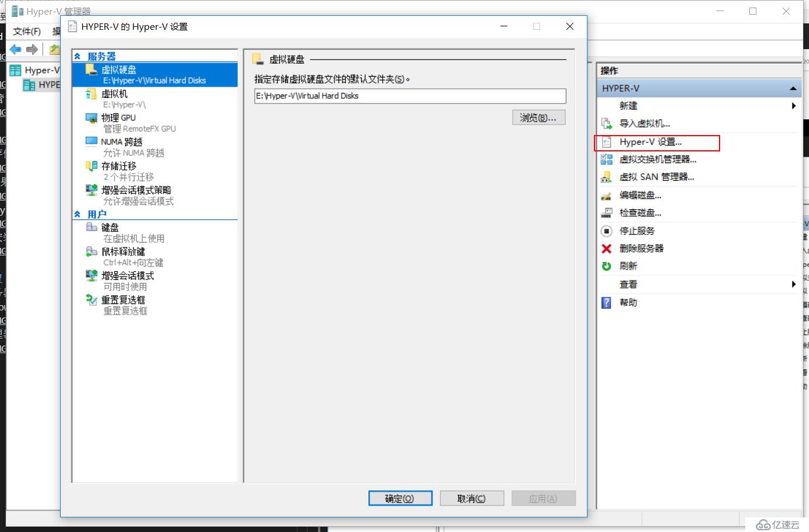Click the 增强会话模式 icon under 用户

click(x=91, y=275)
